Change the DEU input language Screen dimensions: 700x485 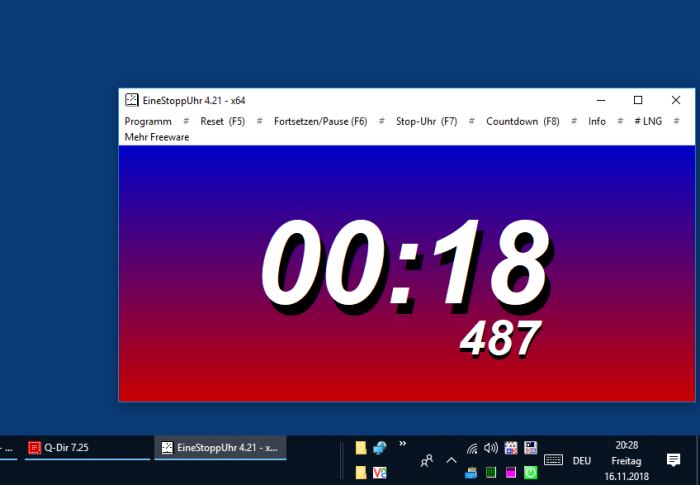coord(582,460)
